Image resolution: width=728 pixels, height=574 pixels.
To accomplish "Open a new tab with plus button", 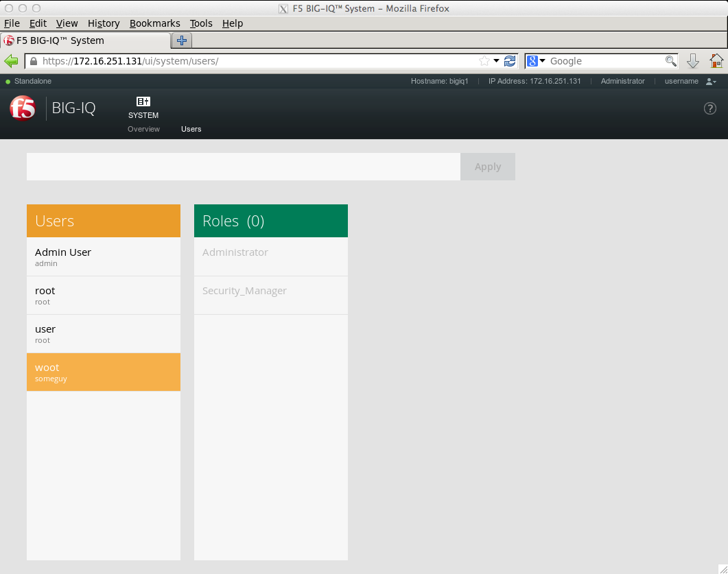I will [x=182, y=40].
